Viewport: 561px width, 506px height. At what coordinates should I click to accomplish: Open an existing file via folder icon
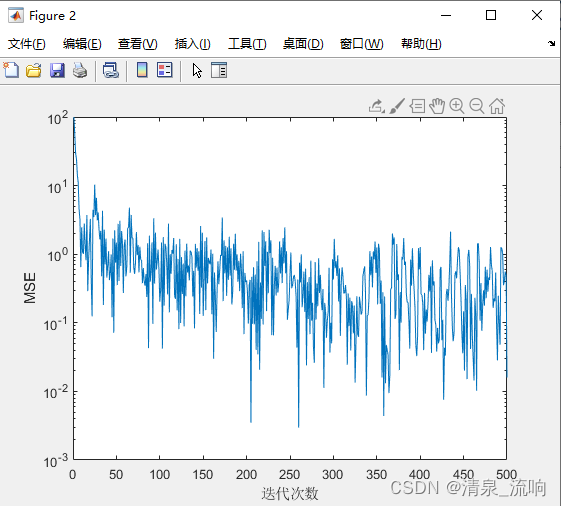point(34,70)
